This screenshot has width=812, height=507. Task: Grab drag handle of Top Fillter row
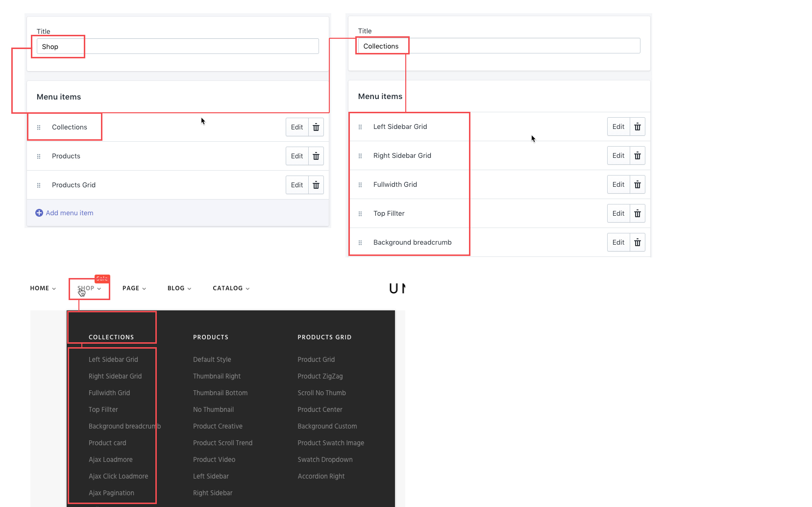360,214
